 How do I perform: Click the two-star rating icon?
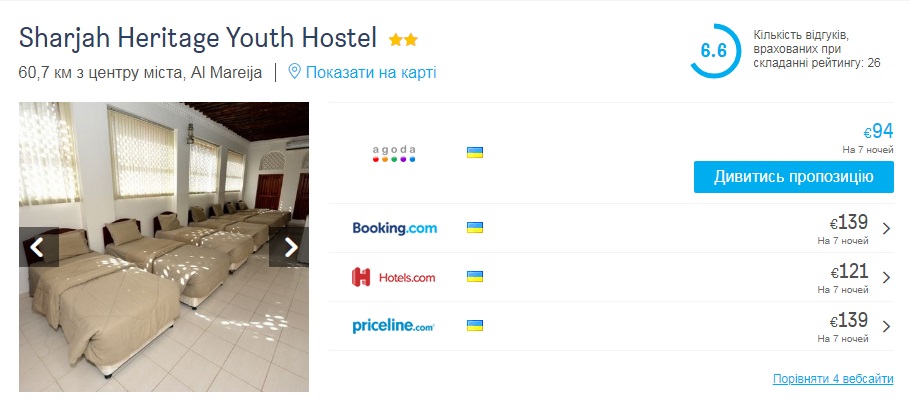click(404, 41)
